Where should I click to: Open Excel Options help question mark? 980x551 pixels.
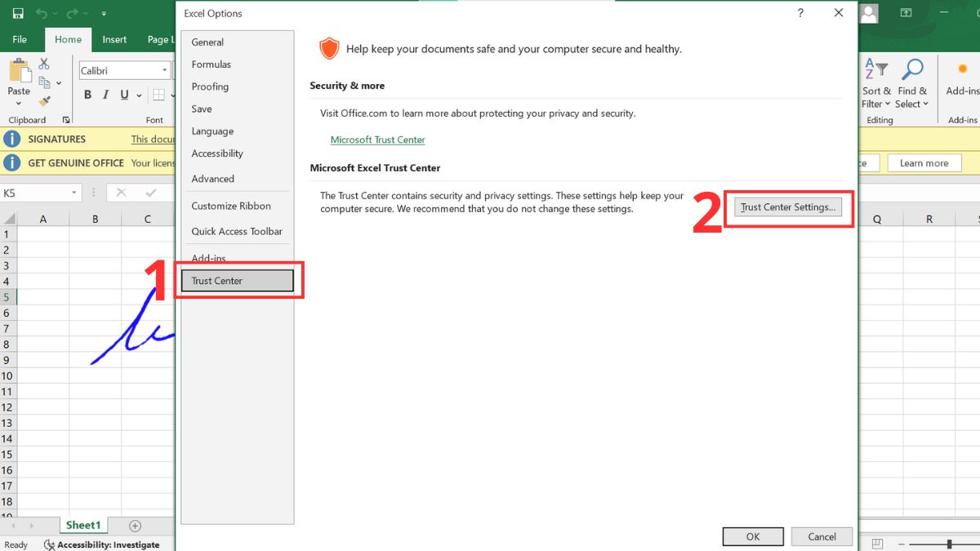(800, 13)
